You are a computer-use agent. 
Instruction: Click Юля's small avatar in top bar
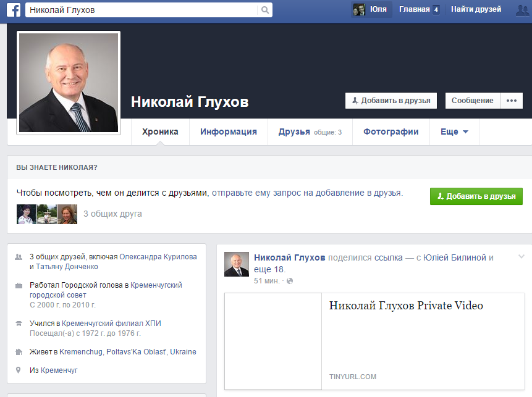coord(359,9)
